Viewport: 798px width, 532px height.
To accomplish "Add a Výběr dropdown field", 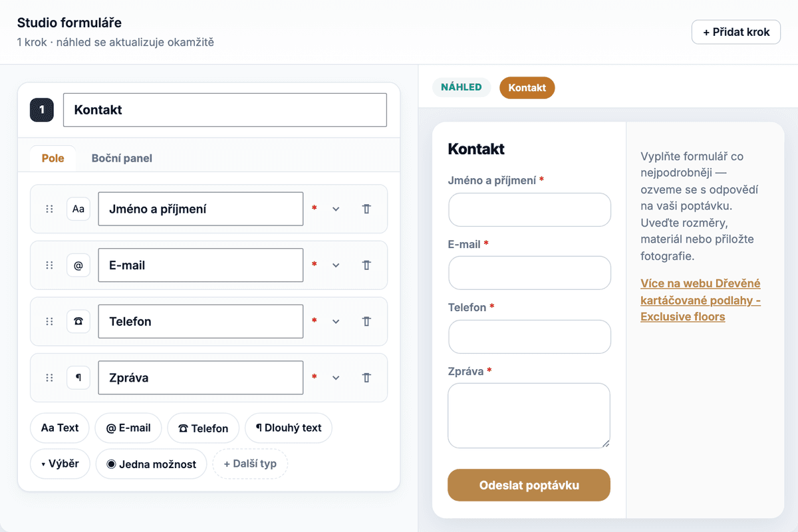I will pyautogui.click(x=60, y=464).
